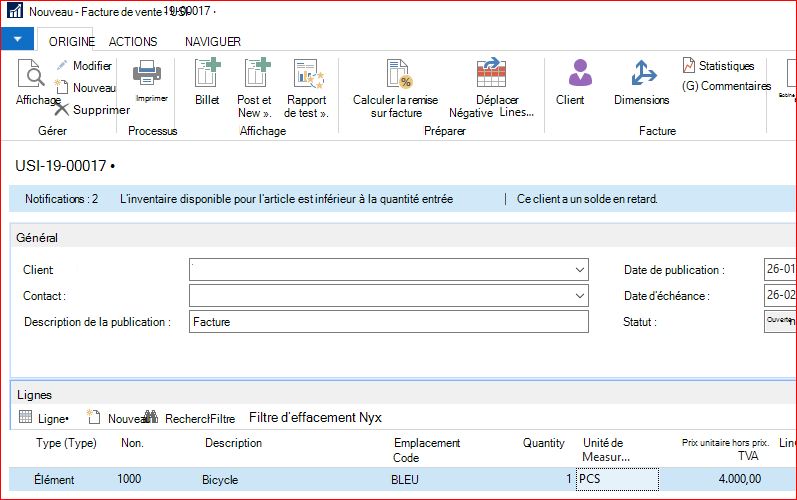The image size is (797, 500).
Task: Expand the Contact dropdown arrow
Action: pos(579,296)
